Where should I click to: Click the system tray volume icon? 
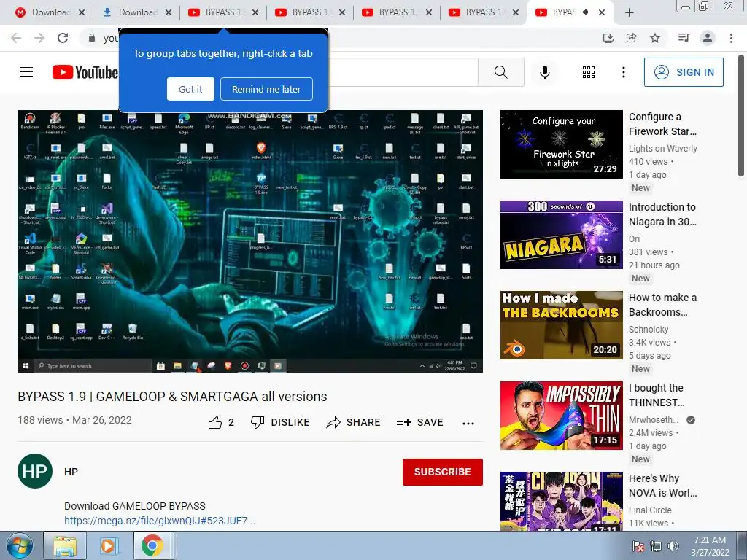673,546
